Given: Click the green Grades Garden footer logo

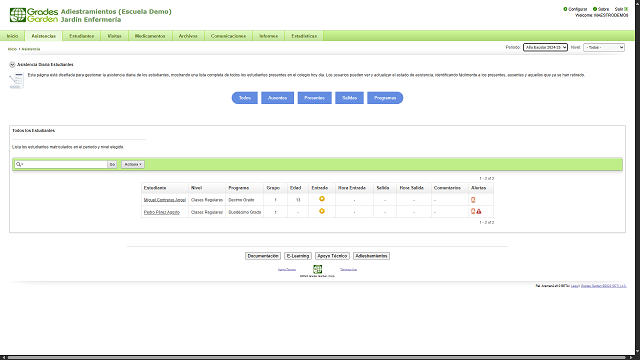Looking at the screenshot, I should (x=317, y=269).
